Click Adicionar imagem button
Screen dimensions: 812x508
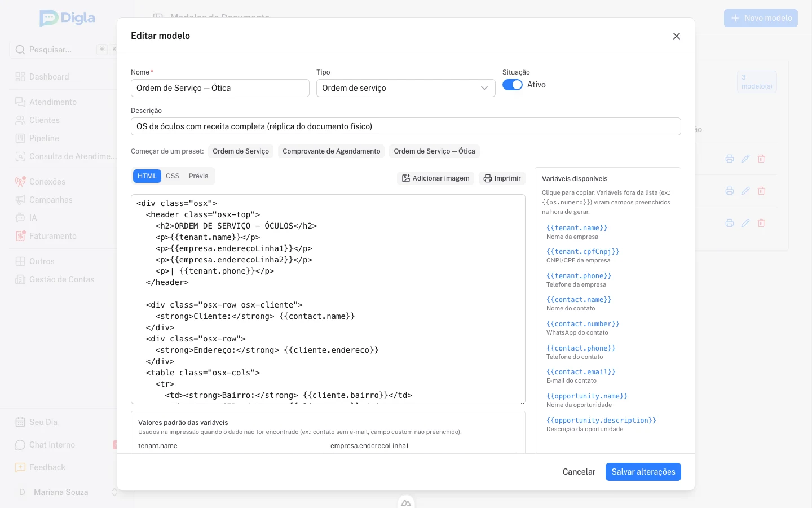click(435, 178)
